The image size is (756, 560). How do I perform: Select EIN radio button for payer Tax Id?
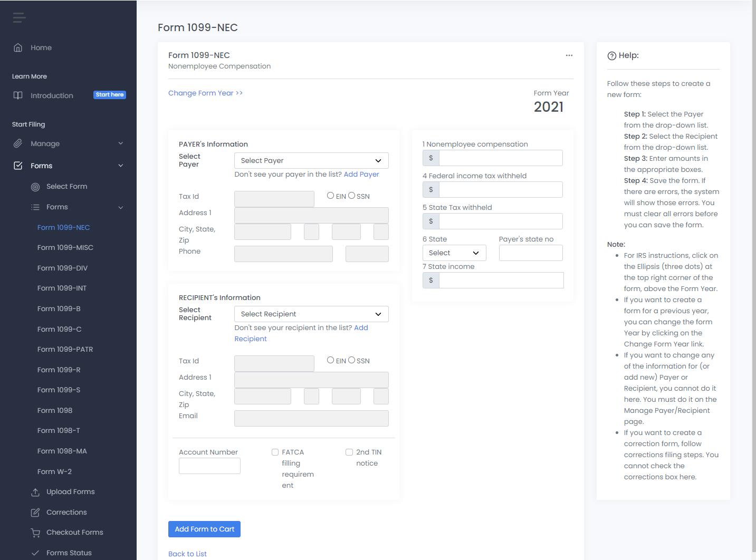[x=330, y=196]
